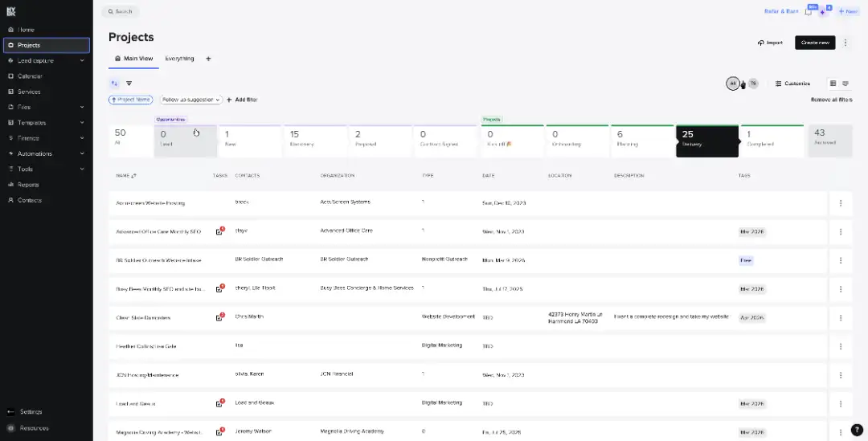Click Remove all filters link

(x=832, y=100)
